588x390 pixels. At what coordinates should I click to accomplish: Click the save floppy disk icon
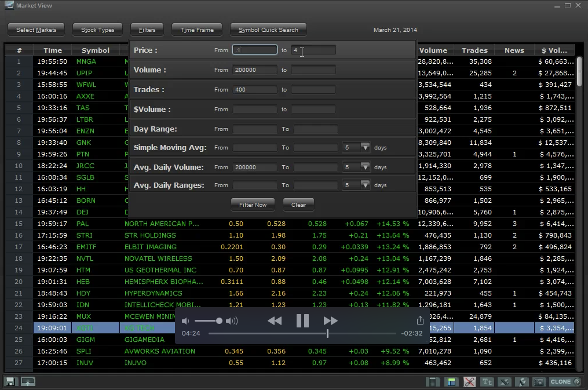click(10, 381)
